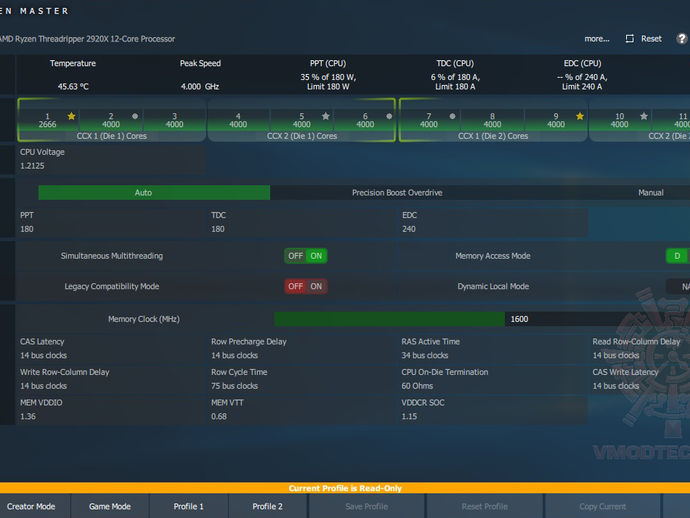Image resolution: width=690 pixels, height=518 pixels.
Task: Click the gold star on core 1
Action: (x=71, y=116)
